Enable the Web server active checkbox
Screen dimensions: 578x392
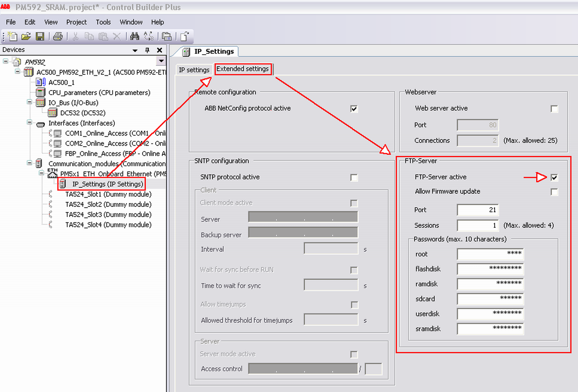coord(555,109)
